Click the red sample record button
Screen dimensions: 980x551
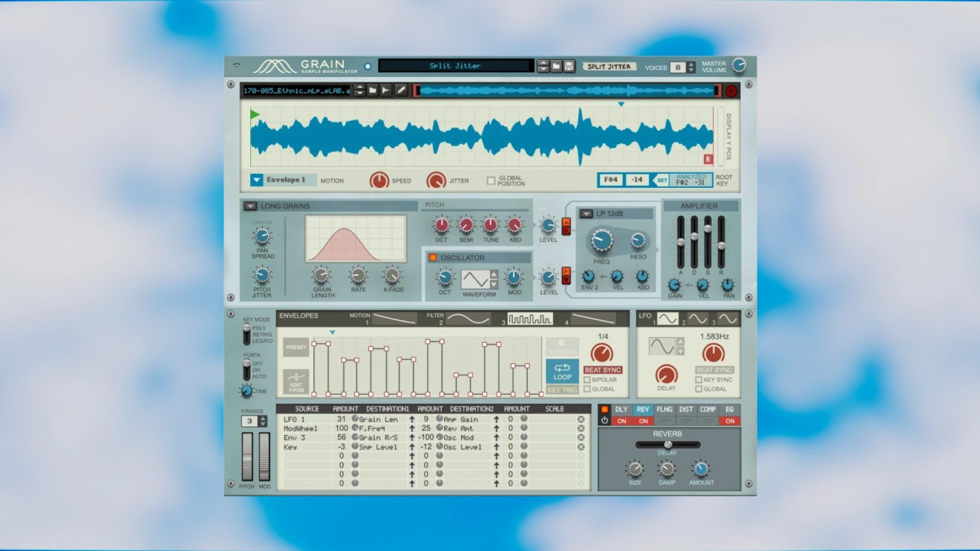click(731, 91)
